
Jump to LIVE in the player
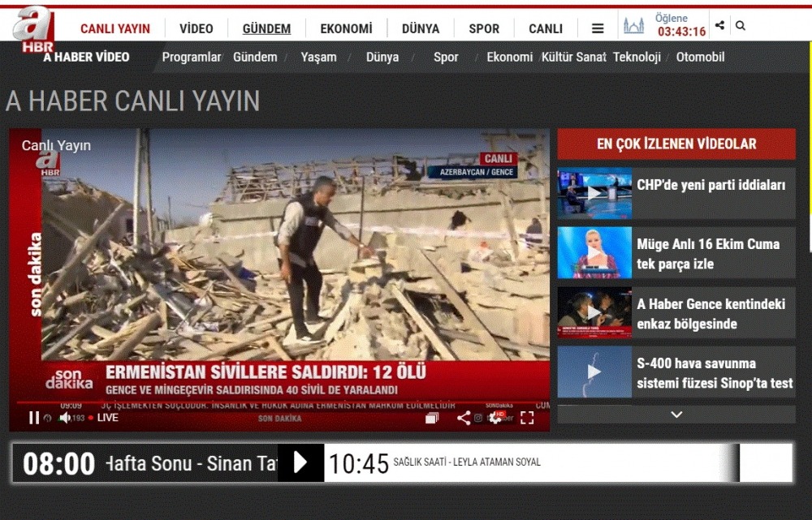[x=103, y=418]
